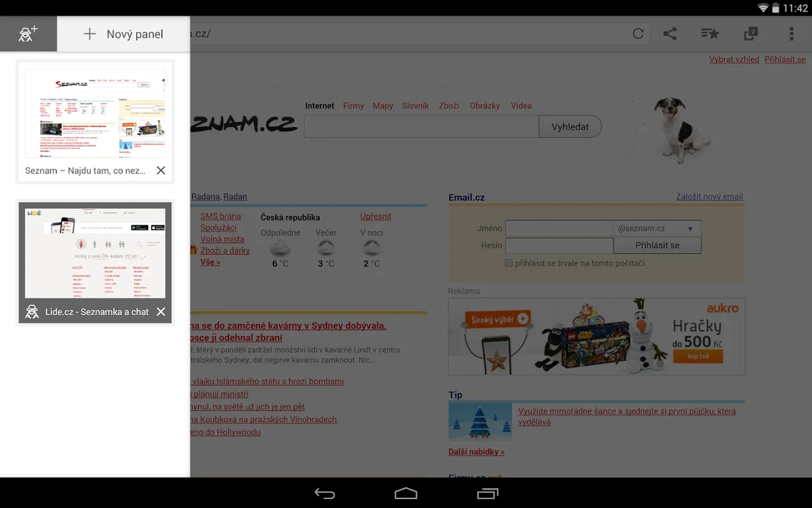Screen dimensions: 812x508
Task: Open the @seznam.cz domain dropdown
Action: [x=657, y=228]
